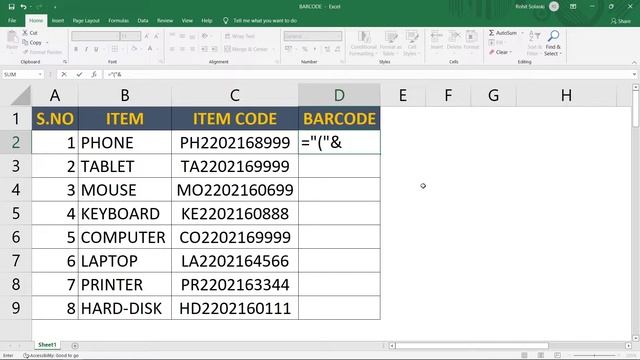Click the BARCODE header cell
This screenshot has height=360, width=640.
pos(339,119)
